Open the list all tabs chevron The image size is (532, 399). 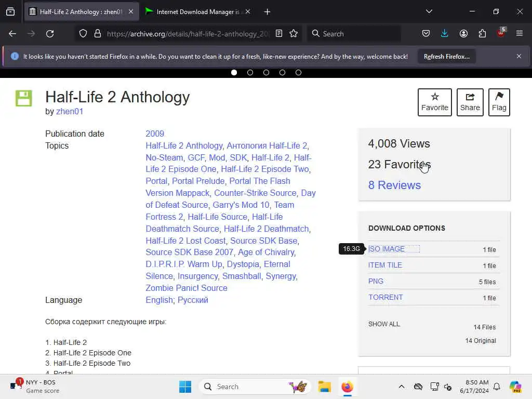(x=429, y=11)
